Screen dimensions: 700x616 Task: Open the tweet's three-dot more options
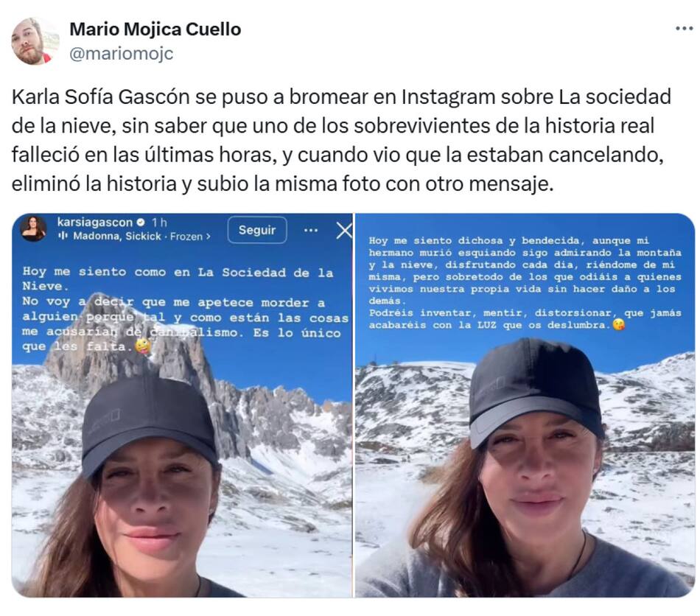coord(684,29)
